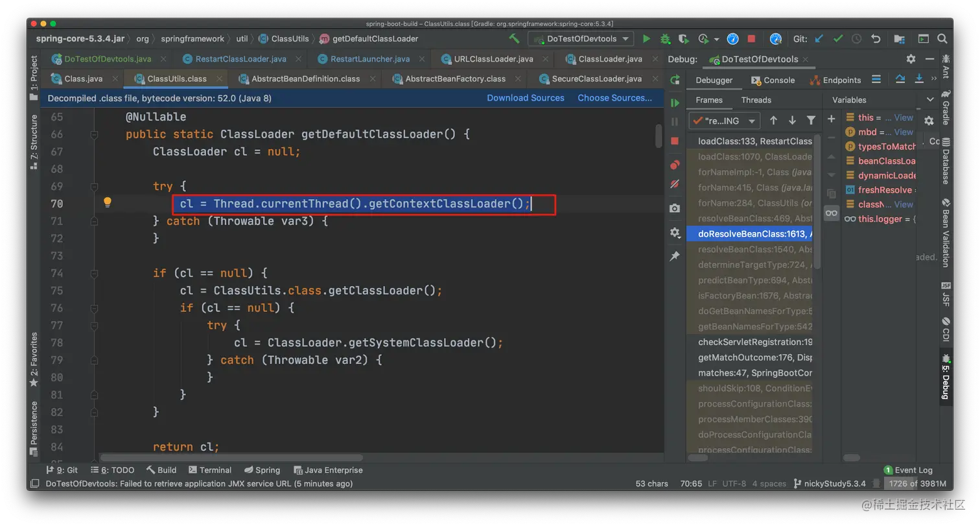This screenshot has width=980, height=526.
Task: Toggle frames filter funnel icon
Action: (x=811, y=121)
